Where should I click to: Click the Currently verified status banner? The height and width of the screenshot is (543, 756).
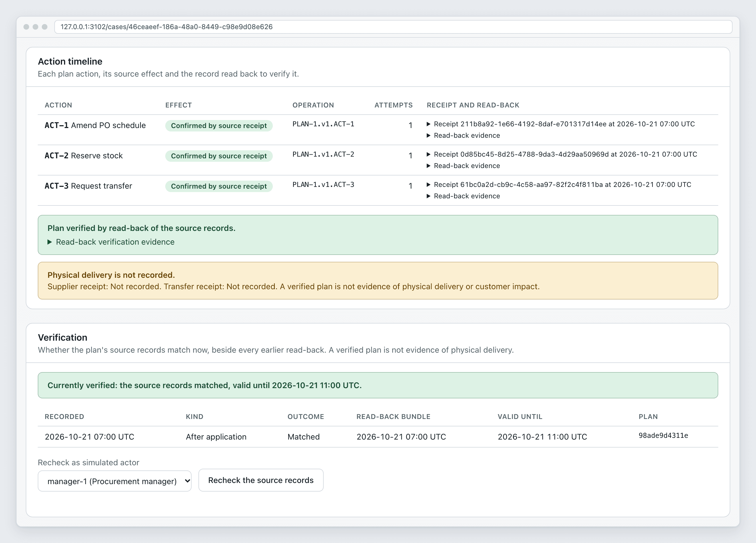click(378, 385)
